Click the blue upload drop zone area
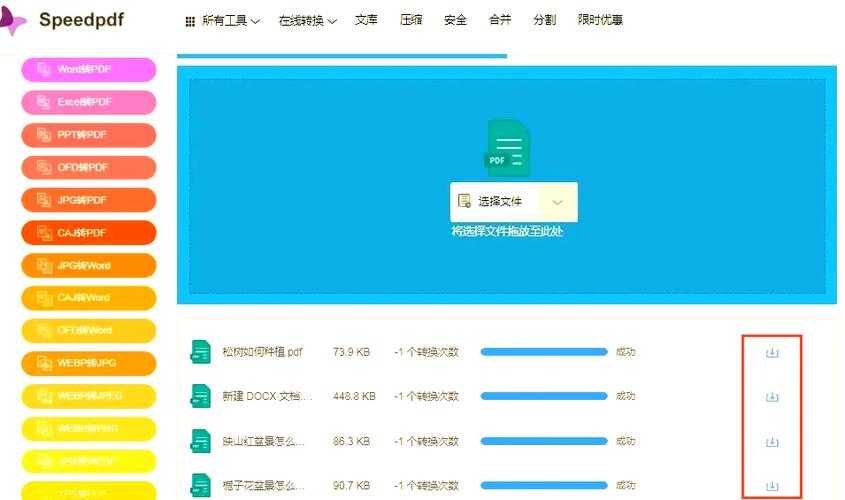The image size is (845, 500). click(x=507, y=186)
